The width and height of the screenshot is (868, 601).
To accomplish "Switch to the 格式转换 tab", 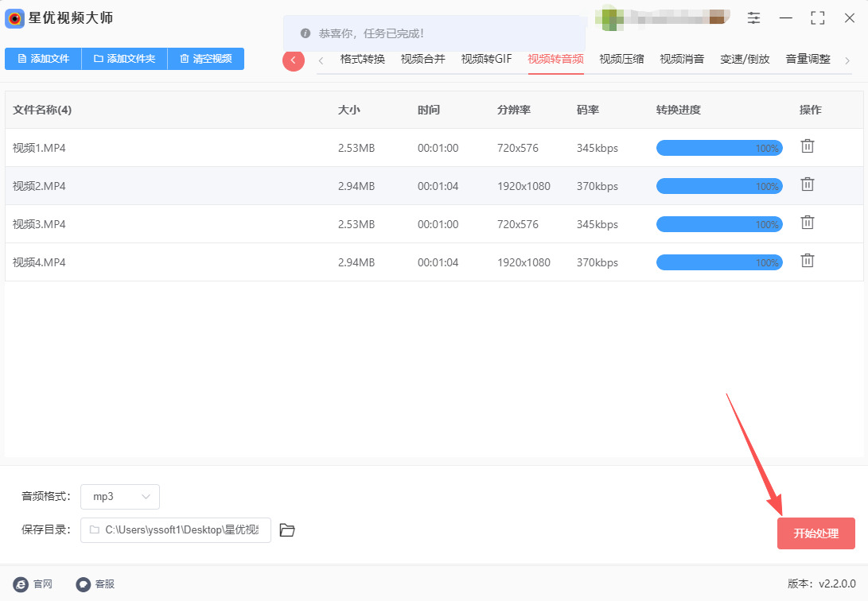I will pos(362,59).
